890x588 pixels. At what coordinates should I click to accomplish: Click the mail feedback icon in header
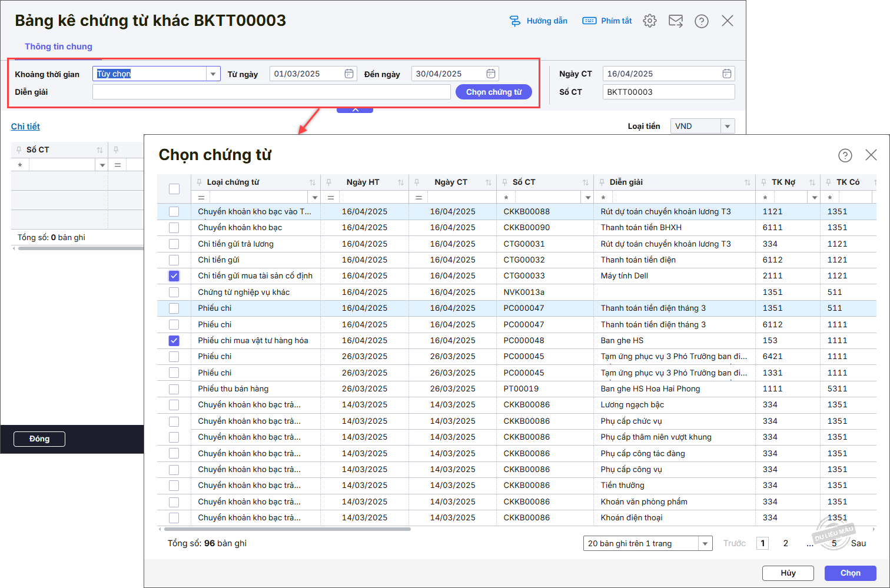676,21
